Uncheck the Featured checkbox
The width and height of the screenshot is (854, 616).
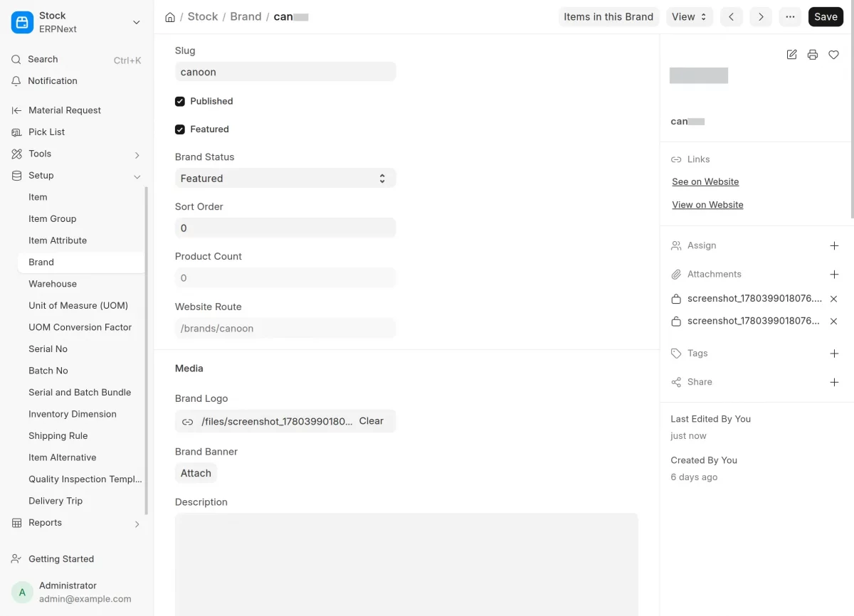pos(180,129)
